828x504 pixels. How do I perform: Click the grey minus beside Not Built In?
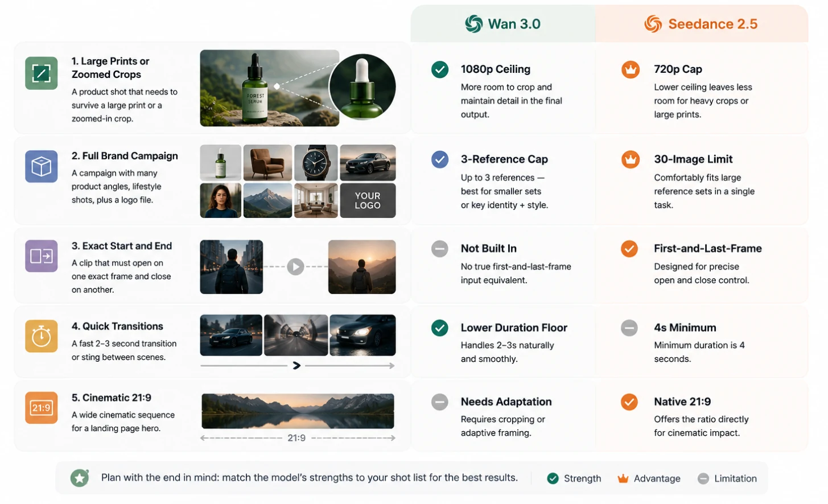point(439,249)
